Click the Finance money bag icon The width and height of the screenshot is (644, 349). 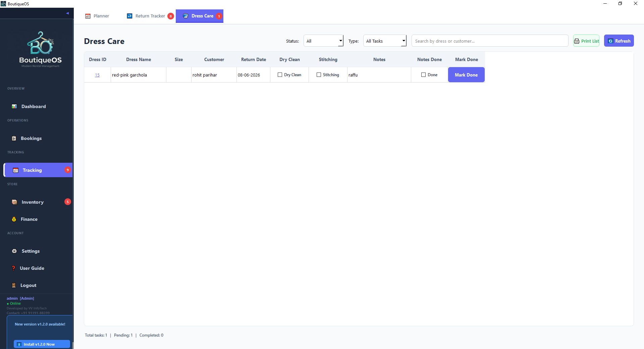pyautogui.click(x=14, y=219)
